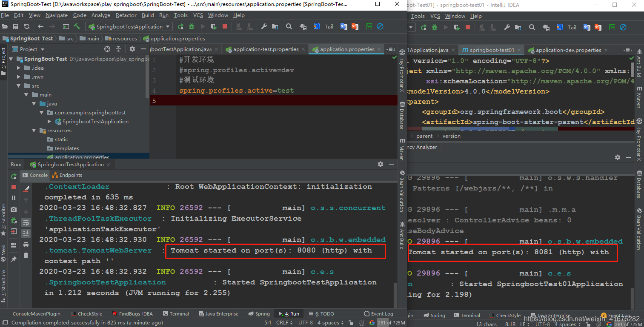This screenshot has height=327, width=644.
Task: Toggle scroll-to-end in the console
Action: [x=26, y=233]
